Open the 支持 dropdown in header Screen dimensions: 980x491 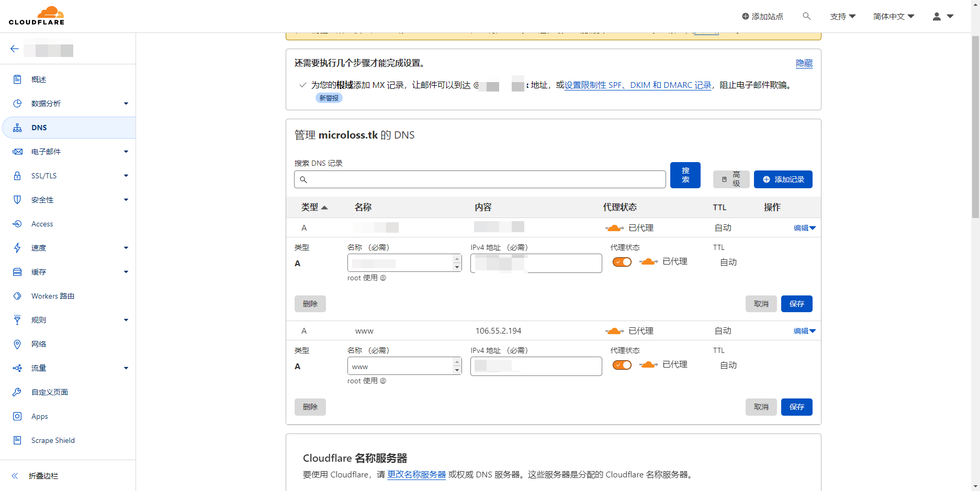click(843, 16)
